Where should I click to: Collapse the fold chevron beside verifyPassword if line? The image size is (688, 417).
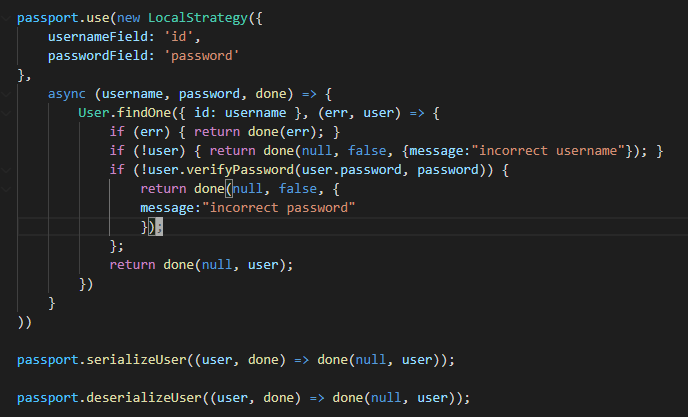(x=6, y=170)
